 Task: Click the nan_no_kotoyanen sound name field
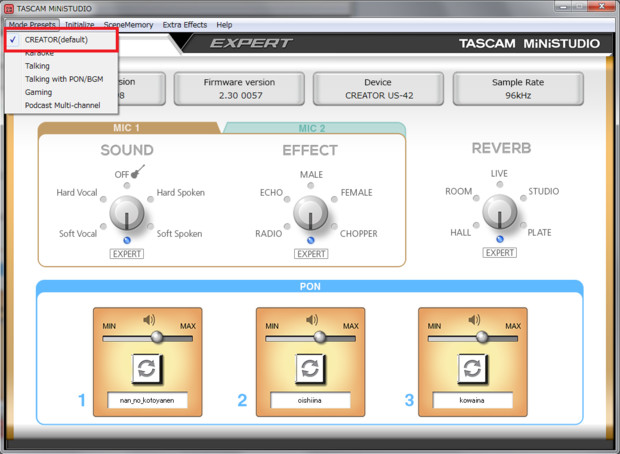[x=147, y=400]
